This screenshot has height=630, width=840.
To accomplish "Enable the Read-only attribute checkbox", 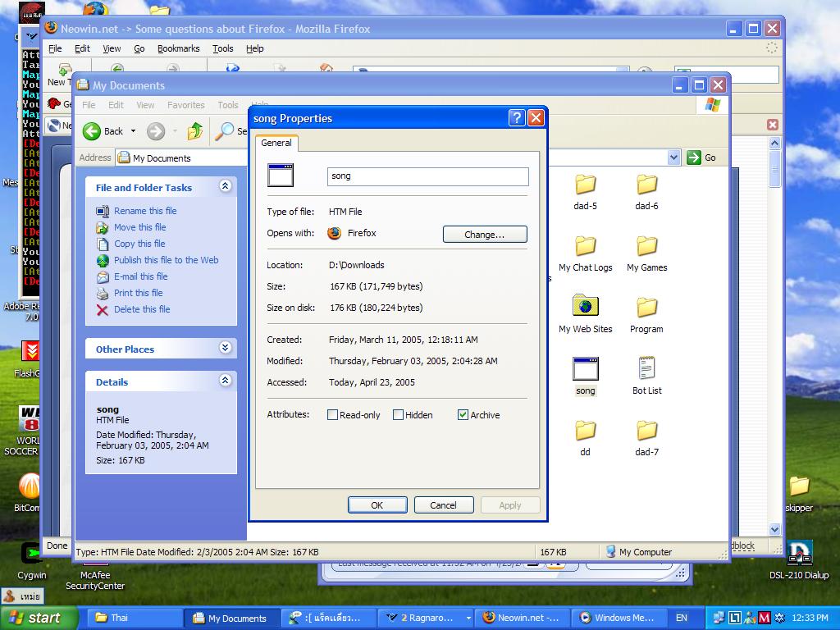I will pos(333,415).
